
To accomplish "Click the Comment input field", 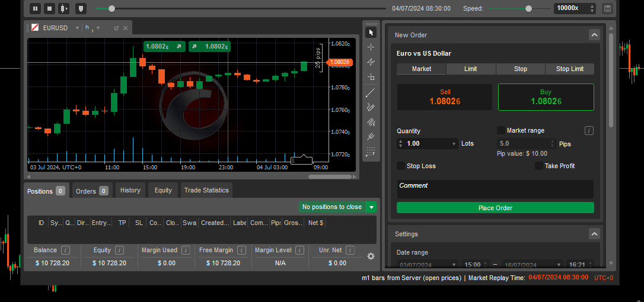I will (495, 189).
